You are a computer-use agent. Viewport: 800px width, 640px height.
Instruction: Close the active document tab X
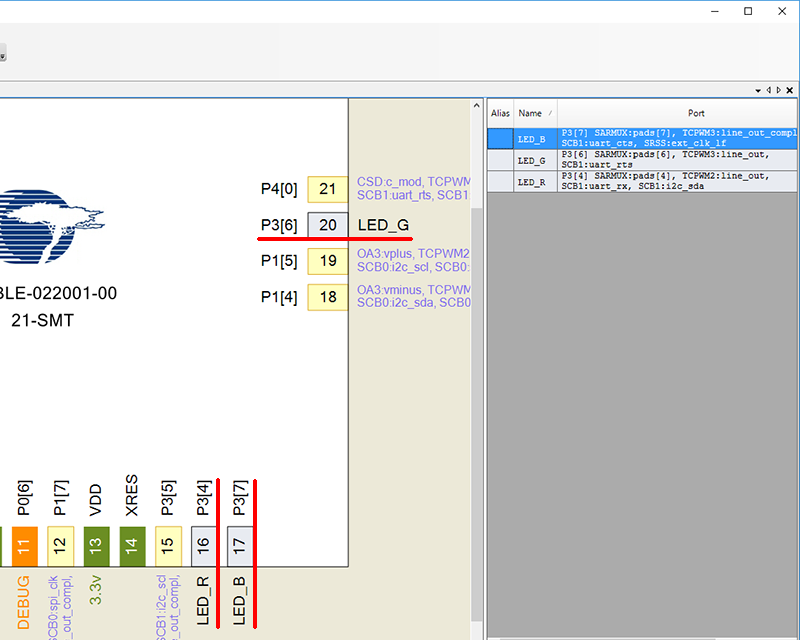(790, 90)
